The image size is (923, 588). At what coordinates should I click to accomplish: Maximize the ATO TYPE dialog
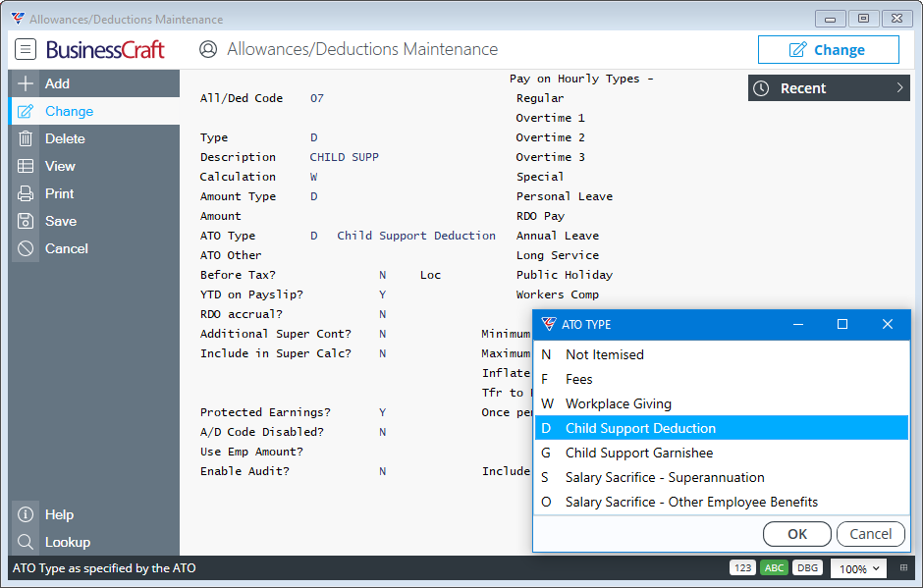[842, 324]
